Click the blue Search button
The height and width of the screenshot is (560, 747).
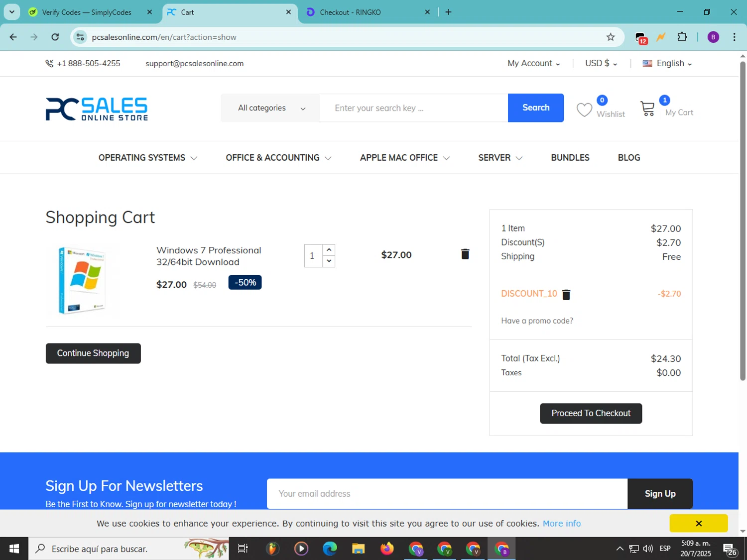point(536,108)
